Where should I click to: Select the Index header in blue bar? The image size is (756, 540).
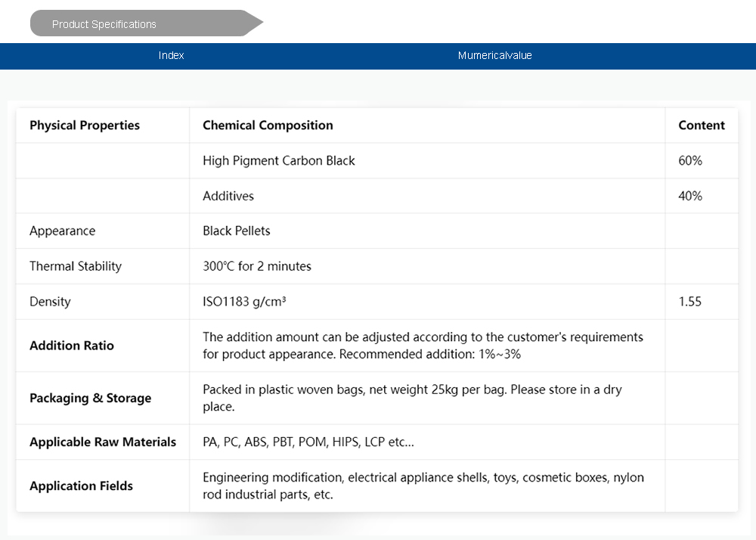pos(171,55)
